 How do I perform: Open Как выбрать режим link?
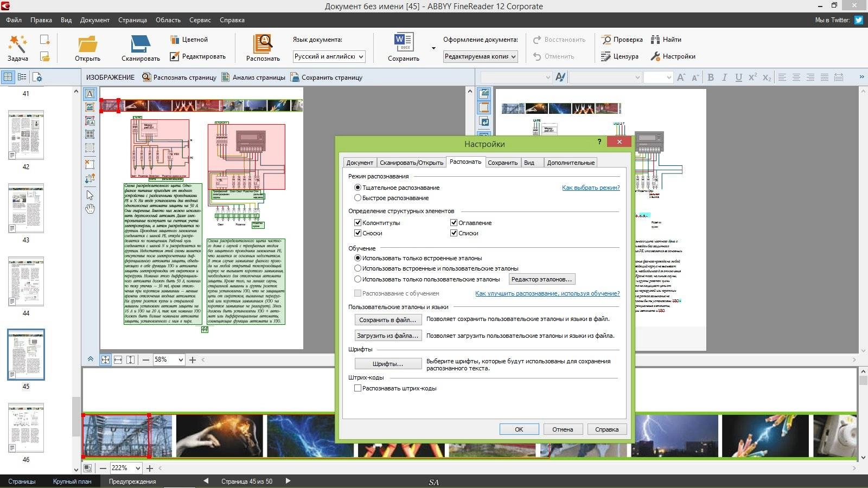tap(591, 188)
